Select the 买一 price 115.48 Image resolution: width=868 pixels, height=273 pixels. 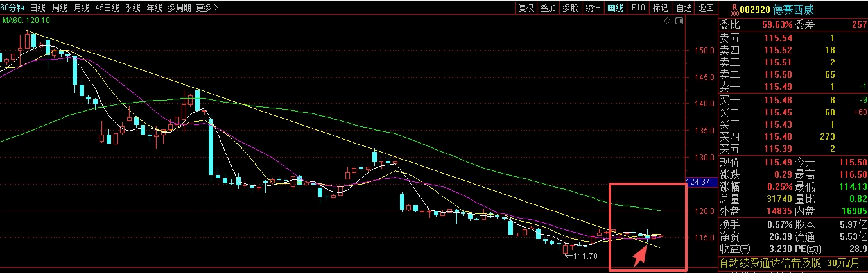[778, 100]
